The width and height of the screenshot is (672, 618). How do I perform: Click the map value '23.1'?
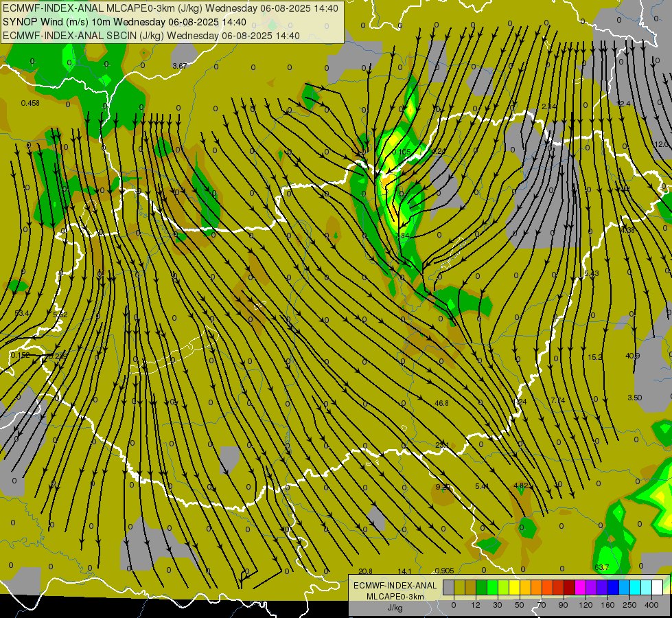click(442, 445)
